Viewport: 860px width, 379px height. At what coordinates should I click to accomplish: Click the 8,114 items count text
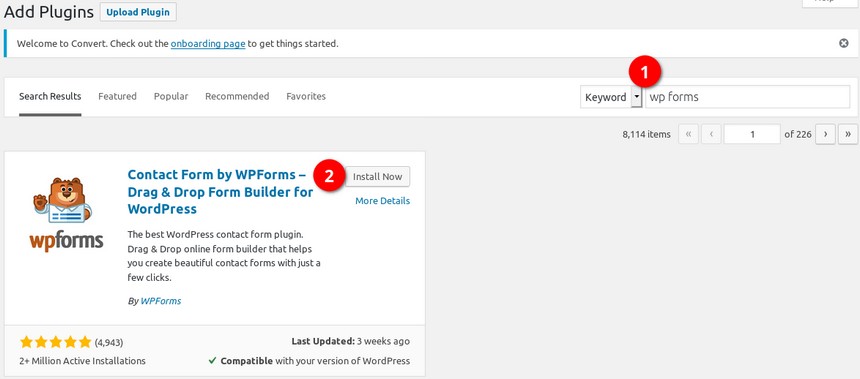[x=647, y=134]
